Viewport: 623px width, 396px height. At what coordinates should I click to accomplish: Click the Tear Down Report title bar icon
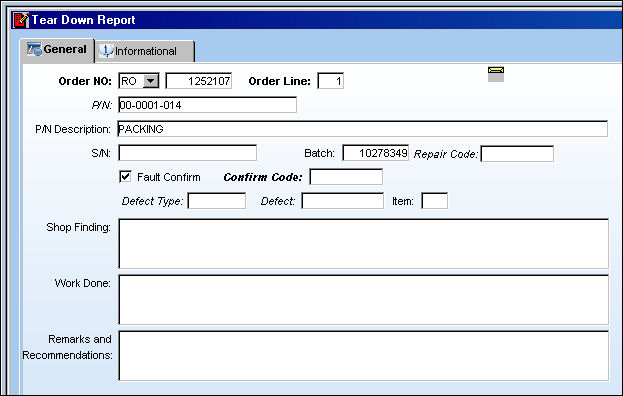21,20
